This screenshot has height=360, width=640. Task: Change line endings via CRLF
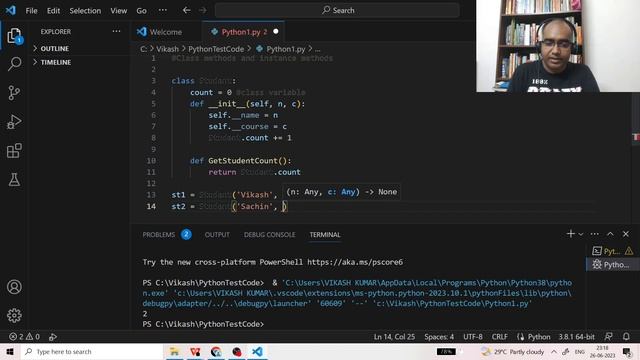point(500,337)
